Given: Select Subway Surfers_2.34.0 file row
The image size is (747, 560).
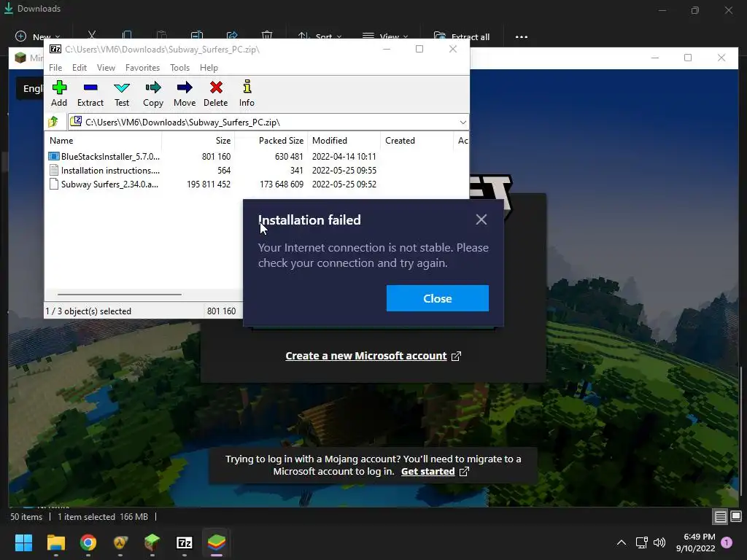Looking at the screenshot, I should pos(212,184).
